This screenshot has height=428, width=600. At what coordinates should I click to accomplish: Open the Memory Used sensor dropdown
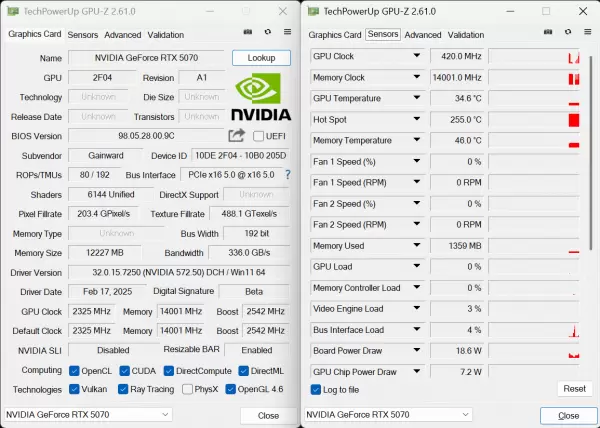pos(418,245)
